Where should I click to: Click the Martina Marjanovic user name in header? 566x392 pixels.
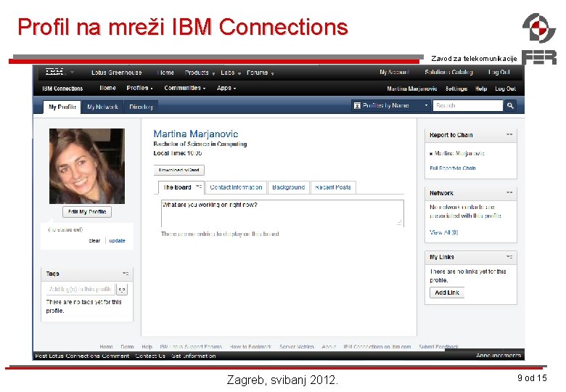coord(412,89)
